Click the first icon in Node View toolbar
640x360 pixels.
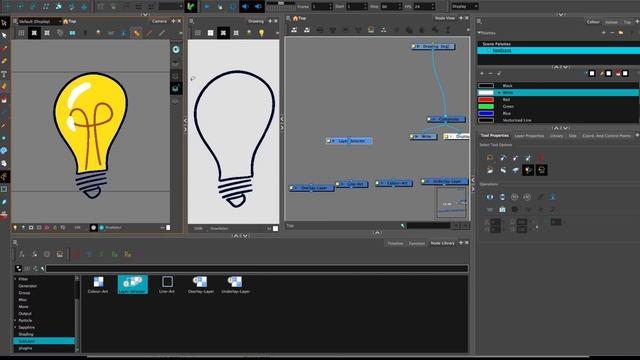pos(294,30)
